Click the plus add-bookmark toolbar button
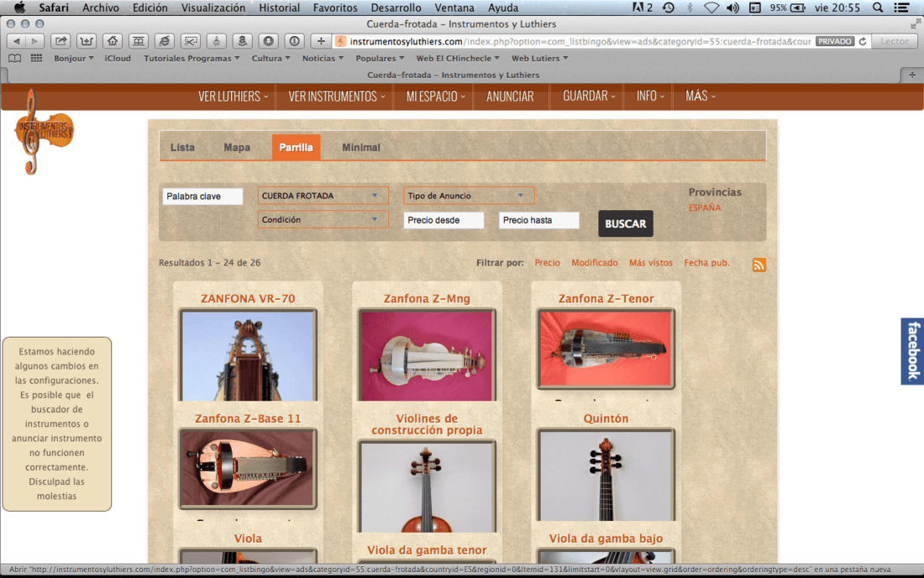This screenshot has width=924, height=578. pyautogui.click(x=321, y=41)
